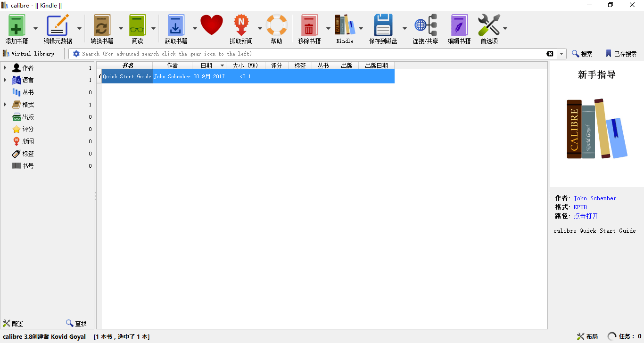
Task: Click the 已存搜索 saved searches button
Action: (x=621, y=54)
